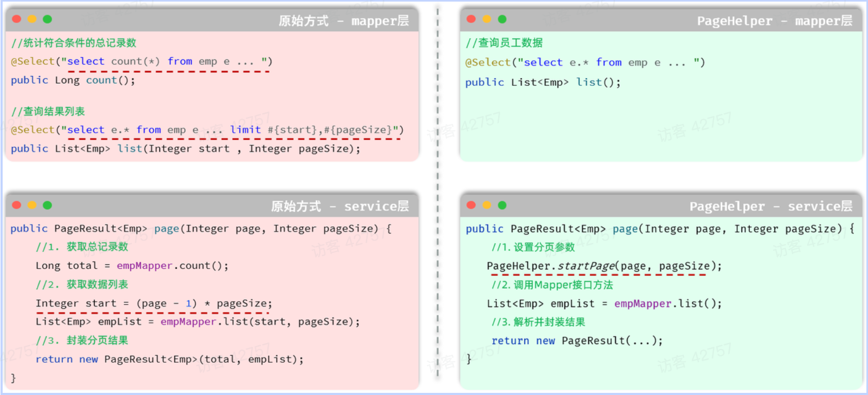Select the "原始方式 - mapper层" panel title
The image size is (868, 395).
(x=343, y=21)
